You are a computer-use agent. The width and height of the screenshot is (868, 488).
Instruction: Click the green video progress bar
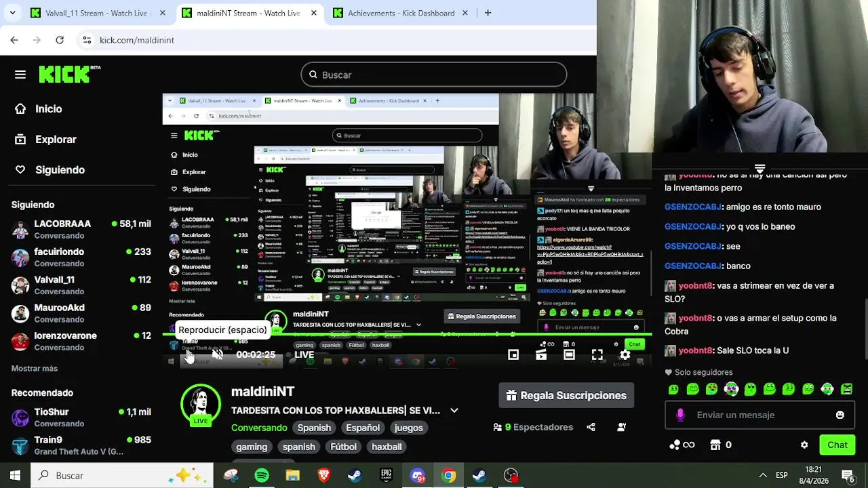[x=407, y=334]
